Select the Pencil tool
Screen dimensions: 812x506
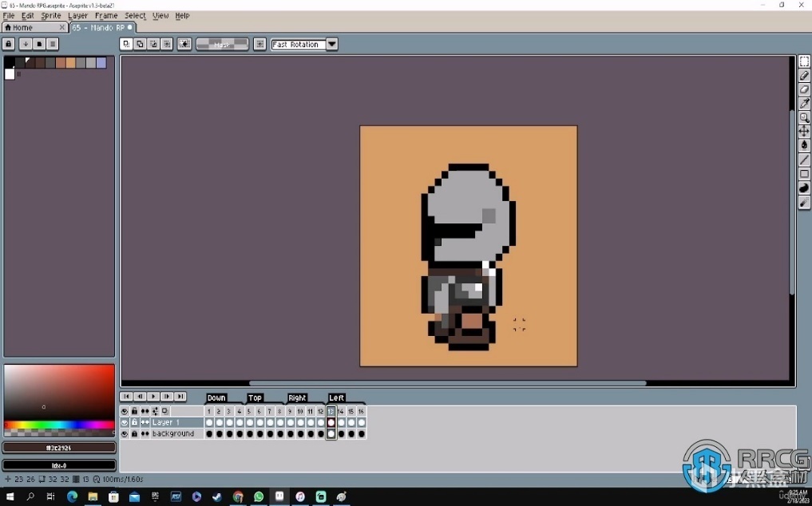click(x=804, y=76)
